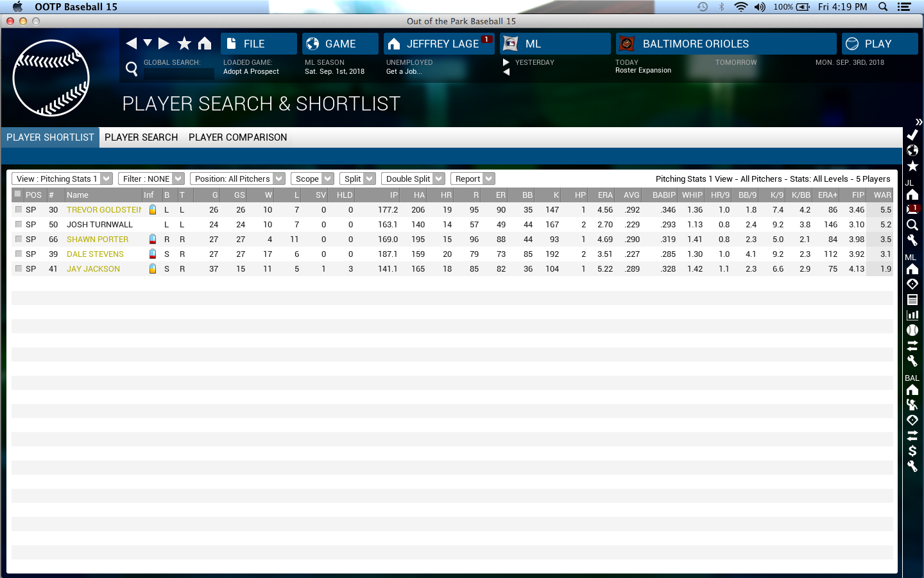Open the View: Pitching Stats 1 dropdown

[x=62, y=179]
